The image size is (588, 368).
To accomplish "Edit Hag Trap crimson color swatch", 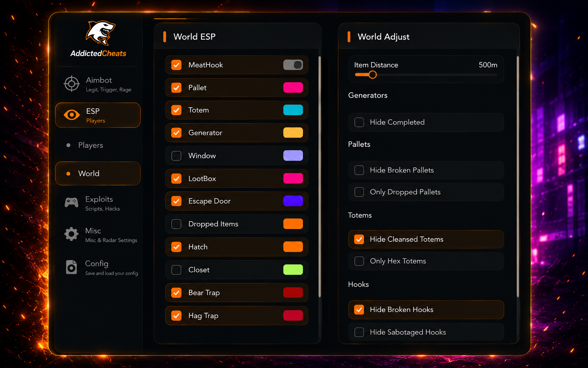I will pyautogui.click(x=293, y=316).
